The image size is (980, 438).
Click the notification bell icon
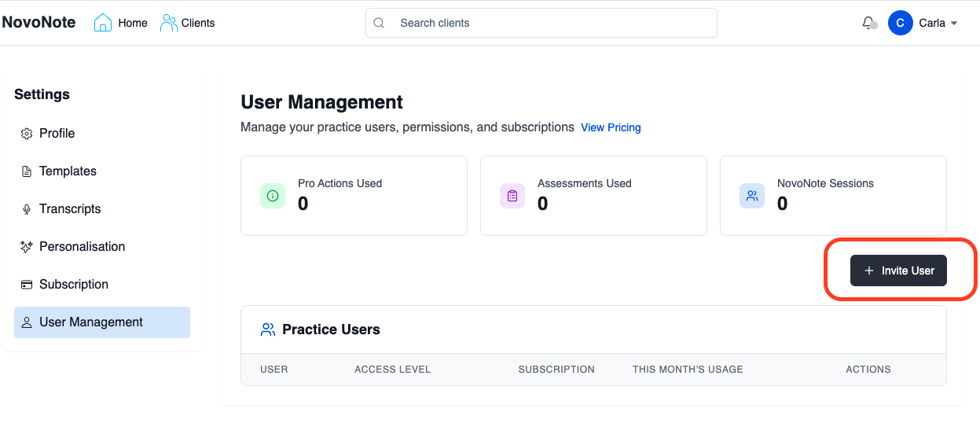coord(868,23)
